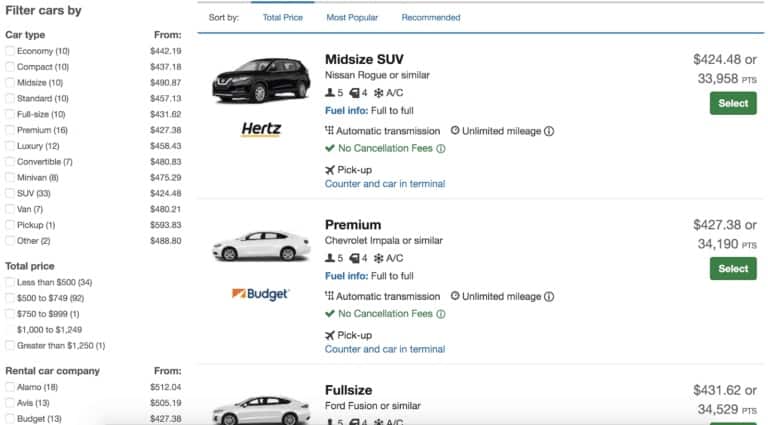The width and height of the screenshot is (768, 425).
Task: Click the 34,190 PTS points value
Action: [x=727, y=244]
